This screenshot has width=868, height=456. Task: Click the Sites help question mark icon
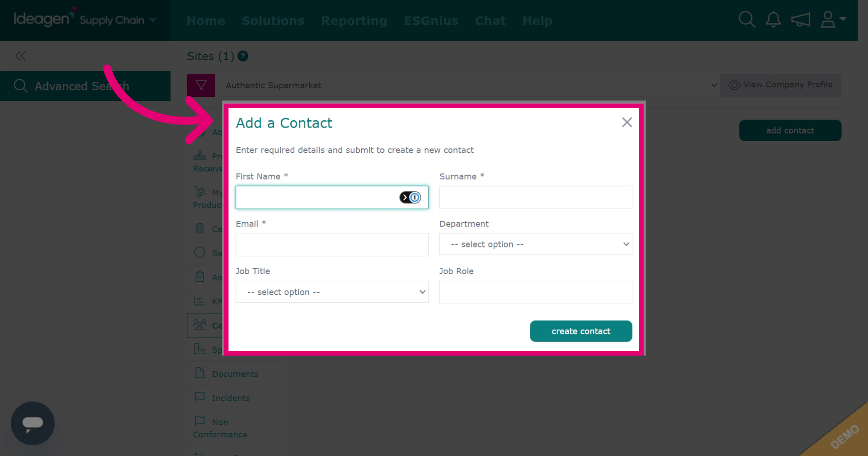(243, 56)
